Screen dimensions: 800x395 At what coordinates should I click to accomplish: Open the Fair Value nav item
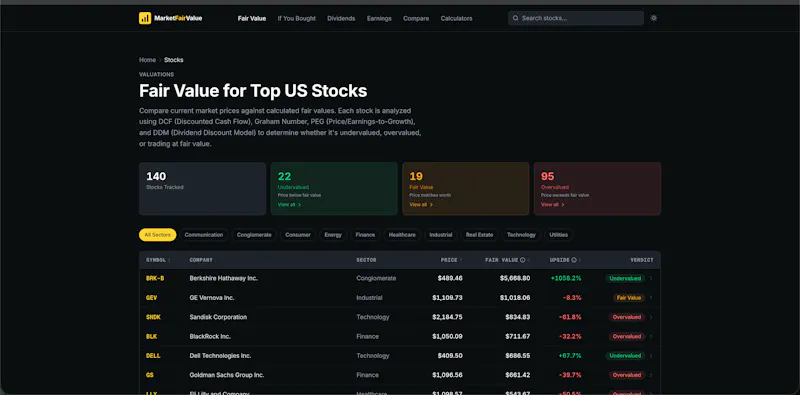[x=252, y=18]
